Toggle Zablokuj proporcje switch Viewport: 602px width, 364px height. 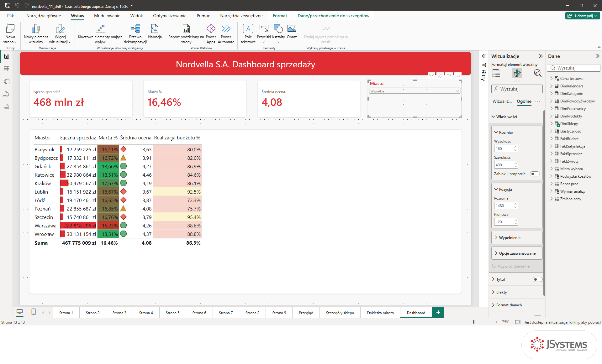click(x=535, y=174)
